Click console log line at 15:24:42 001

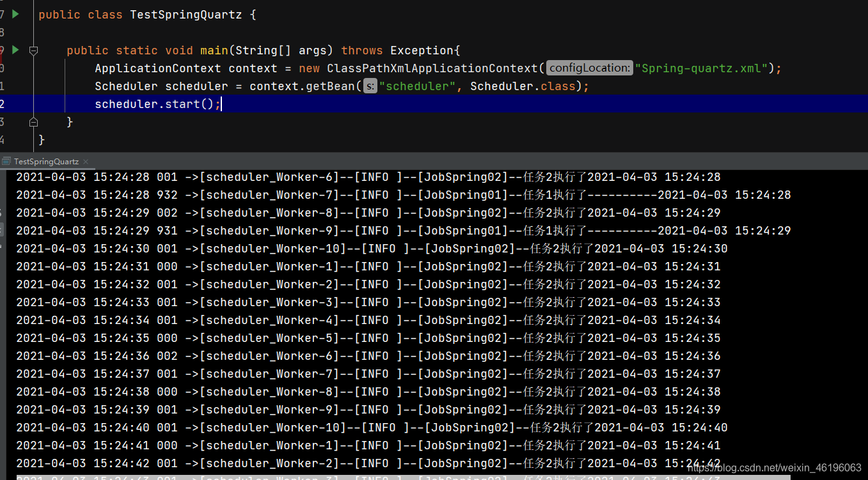click(368, 463)
